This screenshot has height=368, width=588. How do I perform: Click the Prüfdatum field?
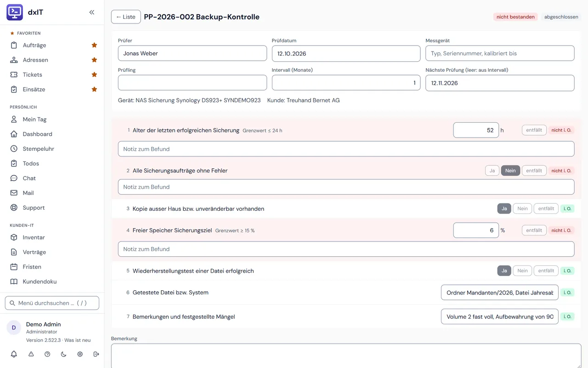(x=346, y=53)
